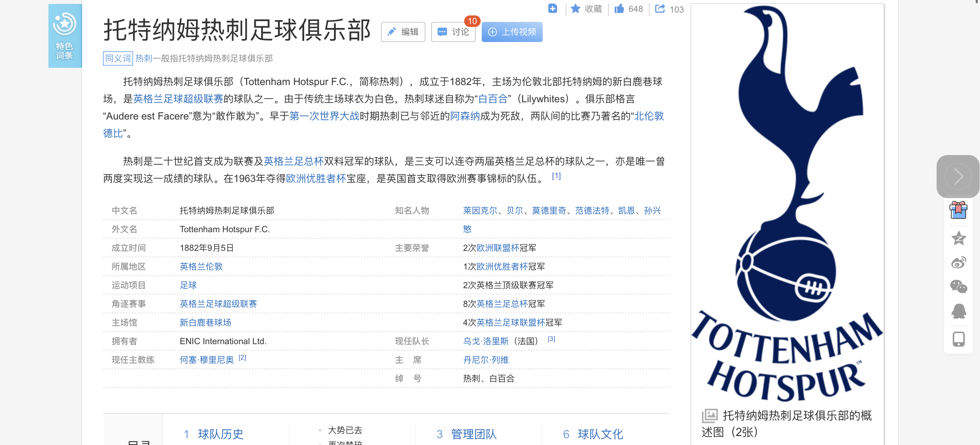The image size is (980, 445).
Task: Open the 讨论 discussion button
Action: pyautogui.click(x=453, y=32)
